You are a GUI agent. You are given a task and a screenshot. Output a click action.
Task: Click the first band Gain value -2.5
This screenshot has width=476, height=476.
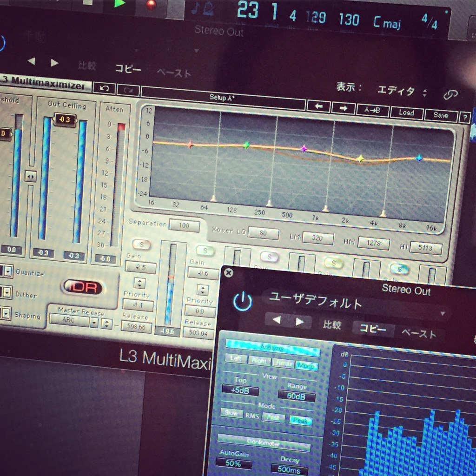pos(140,267)
